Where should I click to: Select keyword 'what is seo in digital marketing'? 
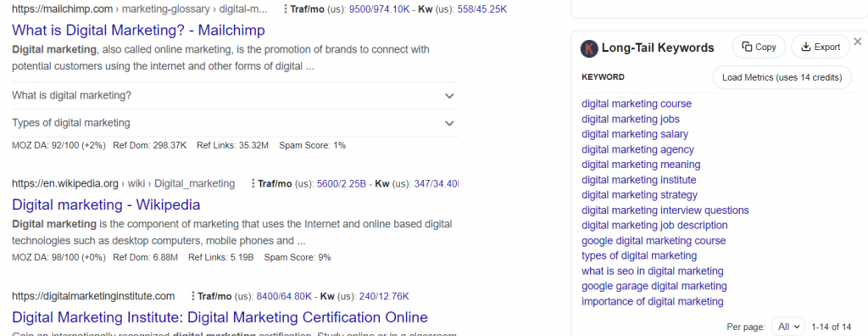point(653,272)
